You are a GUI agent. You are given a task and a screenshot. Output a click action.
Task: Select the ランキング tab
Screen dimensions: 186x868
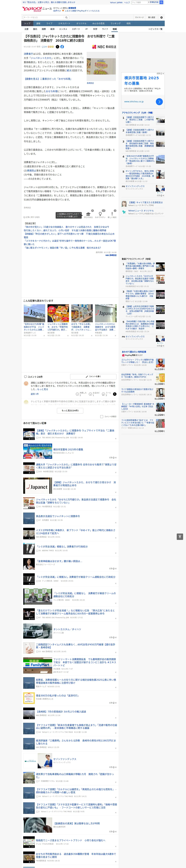point(115,24)
